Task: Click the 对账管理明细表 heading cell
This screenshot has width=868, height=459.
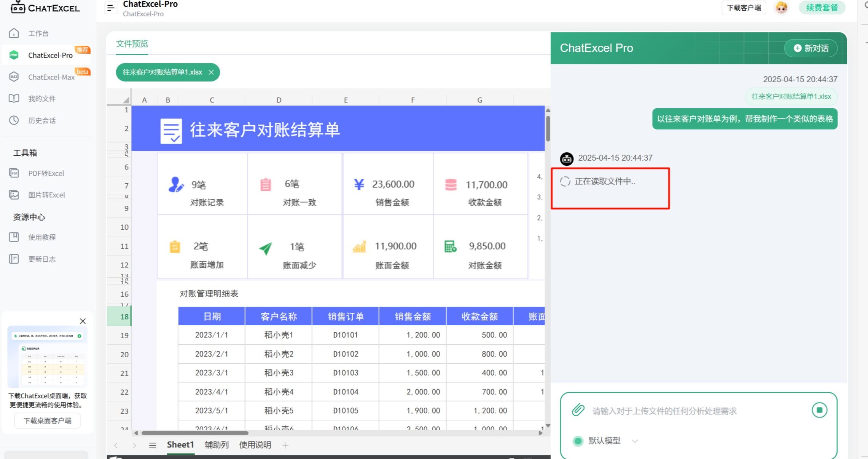Action: tap(209, 294)
